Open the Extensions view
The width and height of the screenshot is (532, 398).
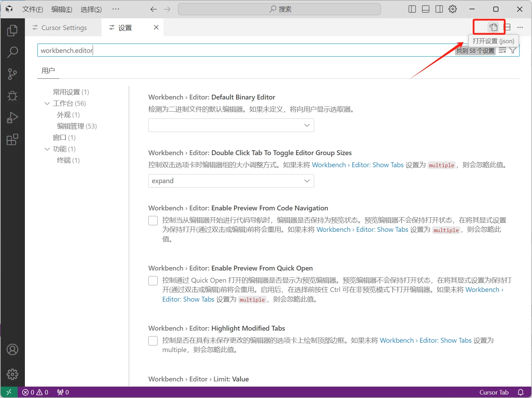(x=12, y=140)
